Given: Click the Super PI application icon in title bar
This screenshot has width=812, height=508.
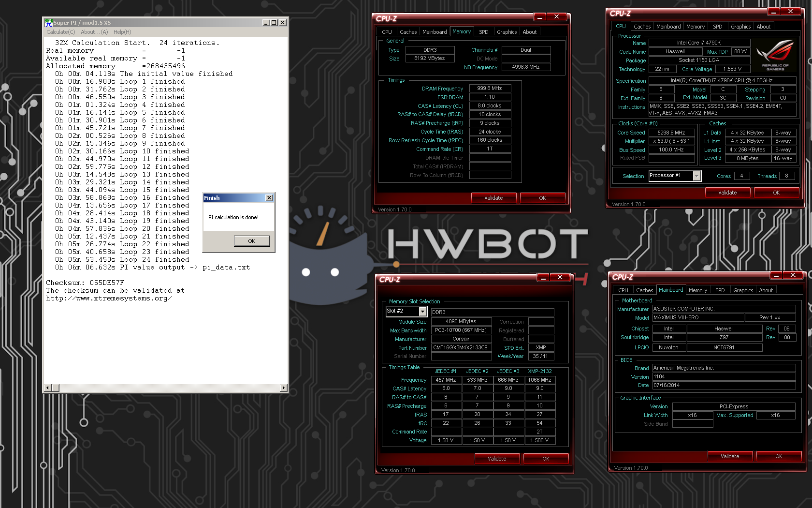Looking at the screenshot, I should [48, 22].
